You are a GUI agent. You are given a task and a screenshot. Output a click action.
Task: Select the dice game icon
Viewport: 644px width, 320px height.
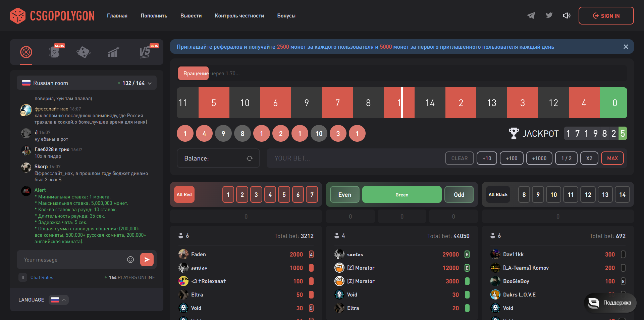(84, 52)
